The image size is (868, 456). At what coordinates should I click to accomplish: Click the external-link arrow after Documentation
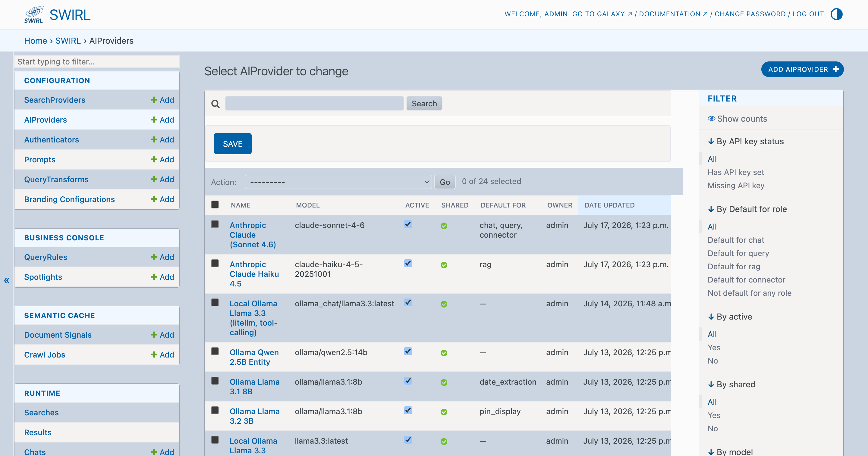(705, 14)
